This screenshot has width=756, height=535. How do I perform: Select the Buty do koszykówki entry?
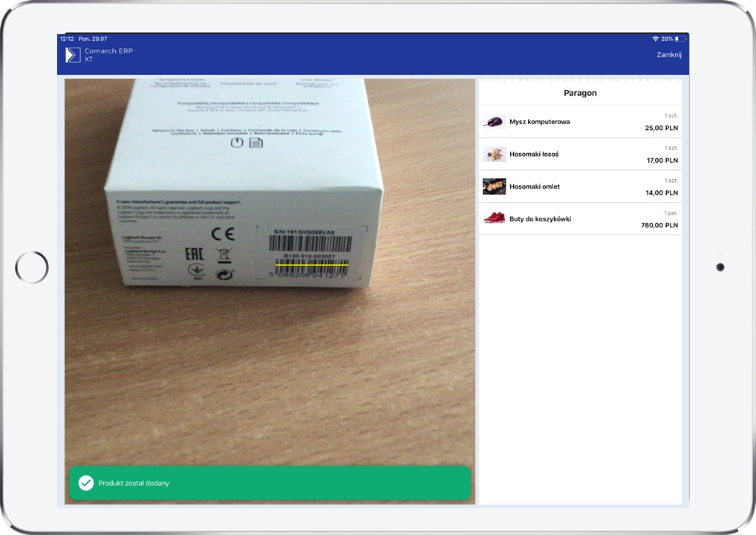coord(540,219)
